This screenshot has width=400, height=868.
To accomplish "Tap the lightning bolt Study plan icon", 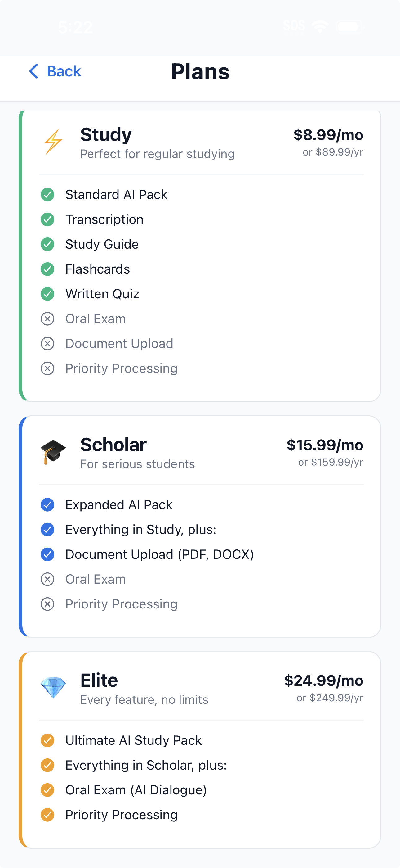I will point(53,142).
